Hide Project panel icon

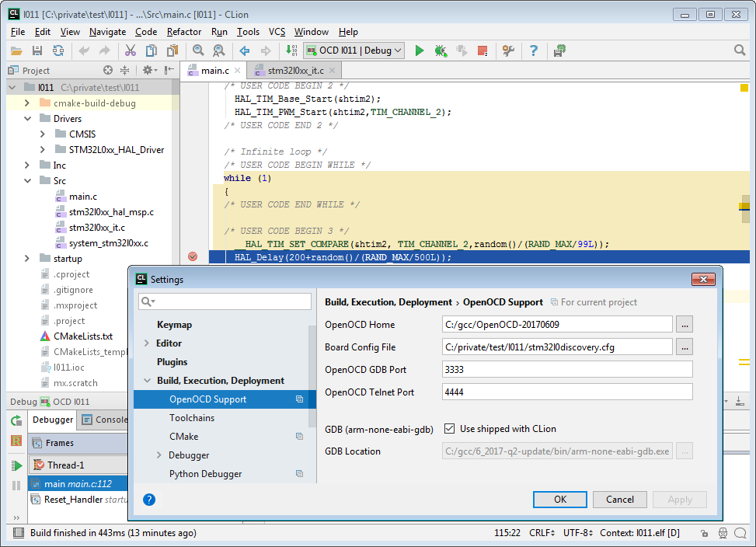pos(169,71)
